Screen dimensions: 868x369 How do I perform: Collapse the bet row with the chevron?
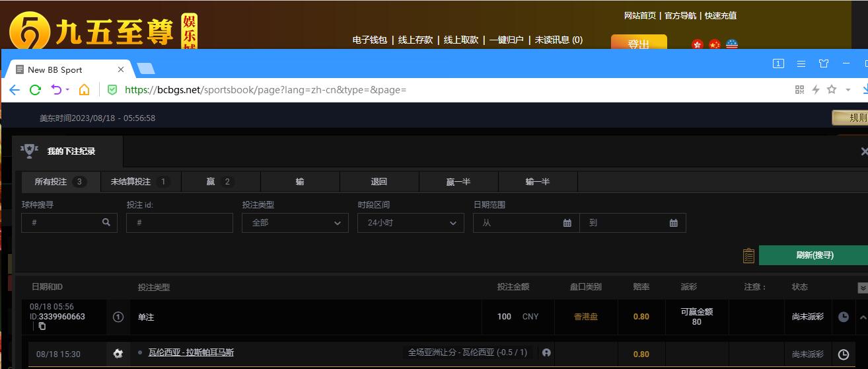tap(863, 317)
